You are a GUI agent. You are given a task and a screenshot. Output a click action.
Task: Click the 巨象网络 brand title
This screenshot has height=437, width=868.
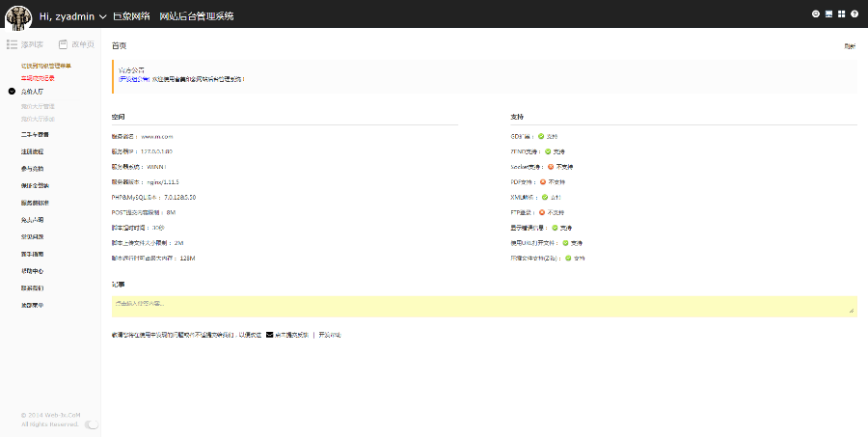tap(132, 16)
